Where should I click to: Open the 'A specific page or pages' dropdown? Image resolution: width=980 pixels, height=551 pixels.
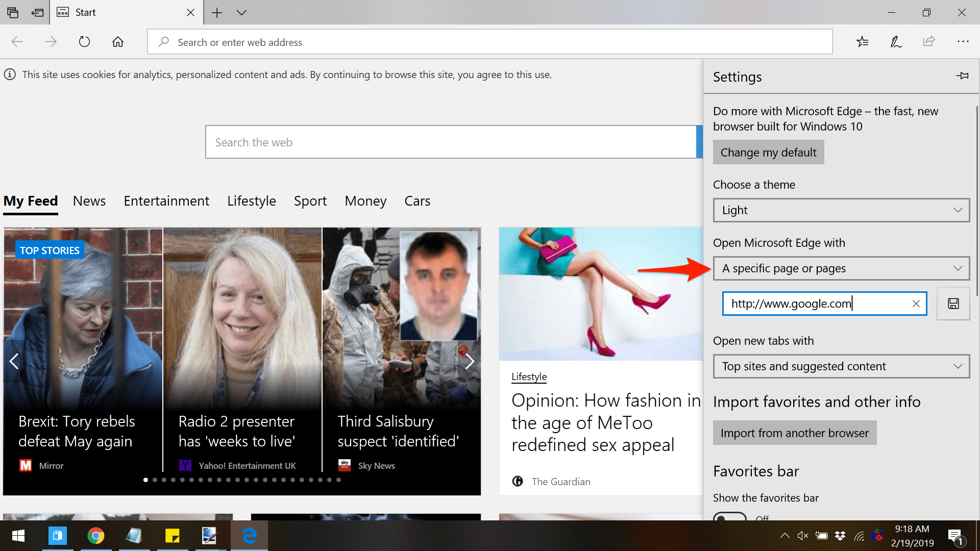[841, 268]
